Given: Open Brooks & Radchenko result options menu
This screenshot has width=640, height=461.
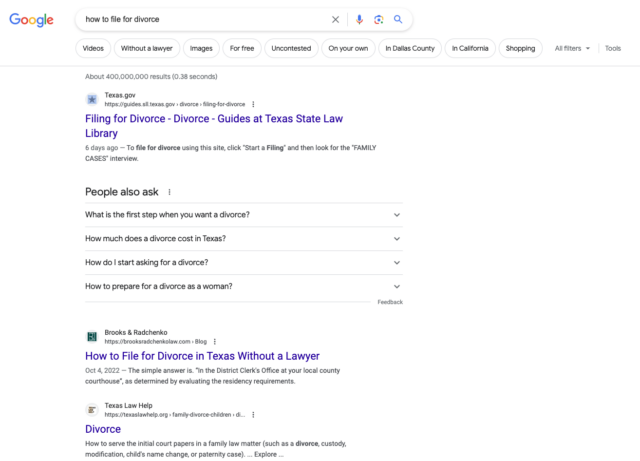Looking at the screenshot, I should tap(215, 341).
